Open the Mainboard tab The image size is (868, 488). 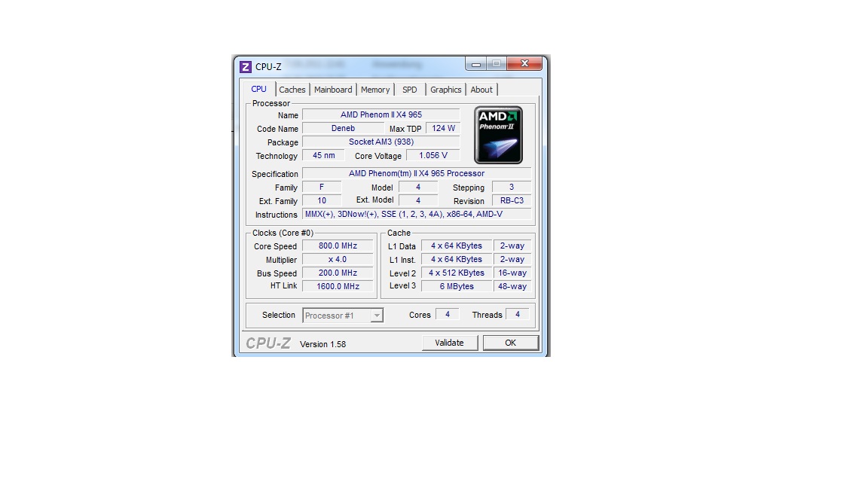pyautogui.click(x=333, y=90)
